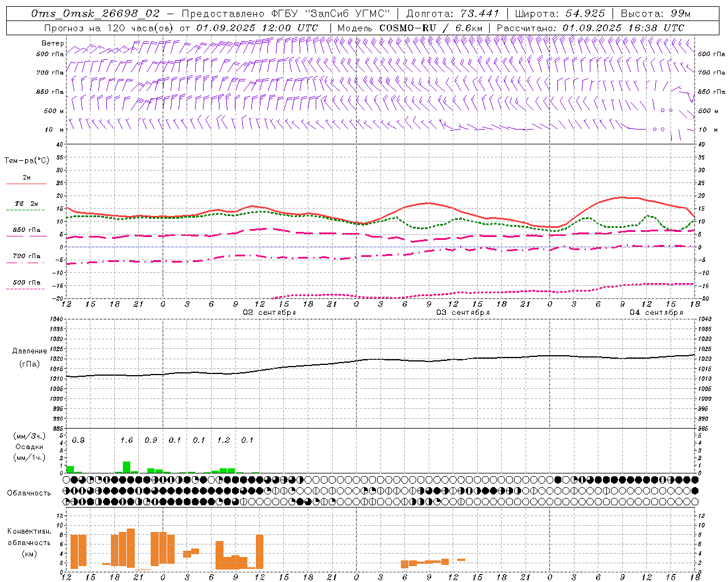Click the model name "COSMO-RU / 6.6км"
The image size is (728, 582).
pyautogui.click(x=431, y=28)
